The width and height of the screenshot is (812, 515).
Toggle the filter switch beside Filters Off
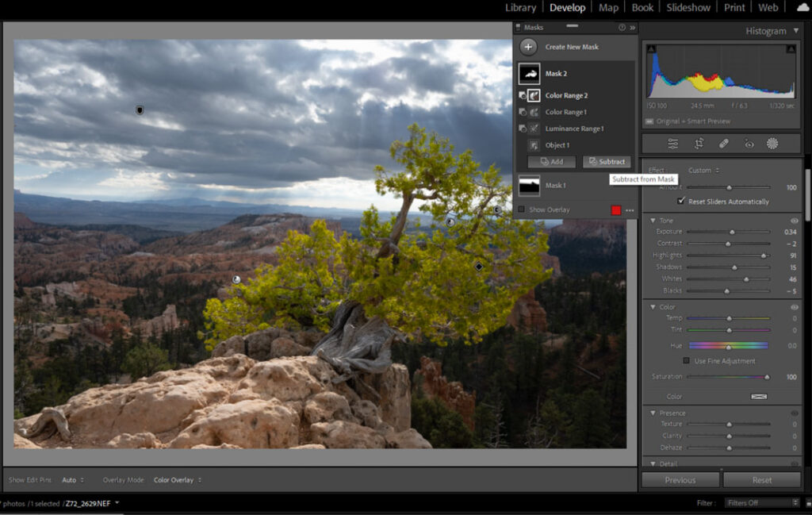pyautogui.click(x=808, y=502)
